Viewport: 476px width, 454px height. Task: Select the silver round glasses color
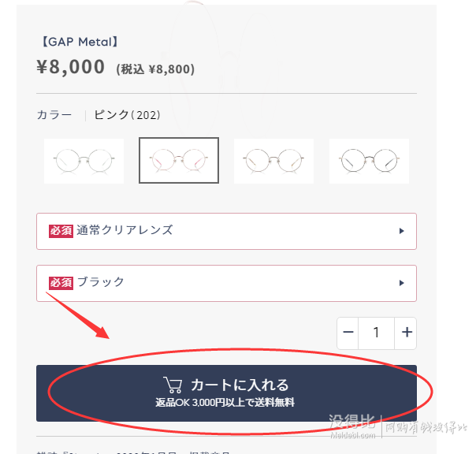pyautogui.click(x=84, y=161)
